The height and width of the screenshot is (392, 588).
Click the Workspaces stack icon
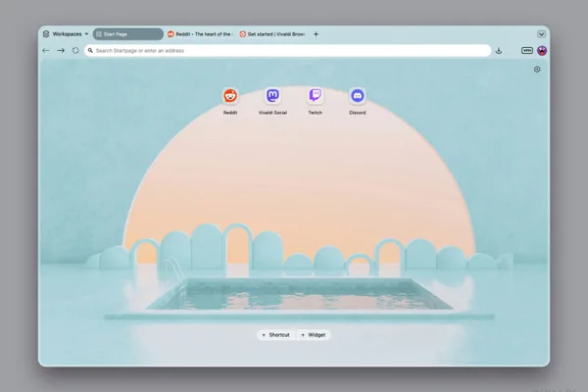click(x=46, y=34)
